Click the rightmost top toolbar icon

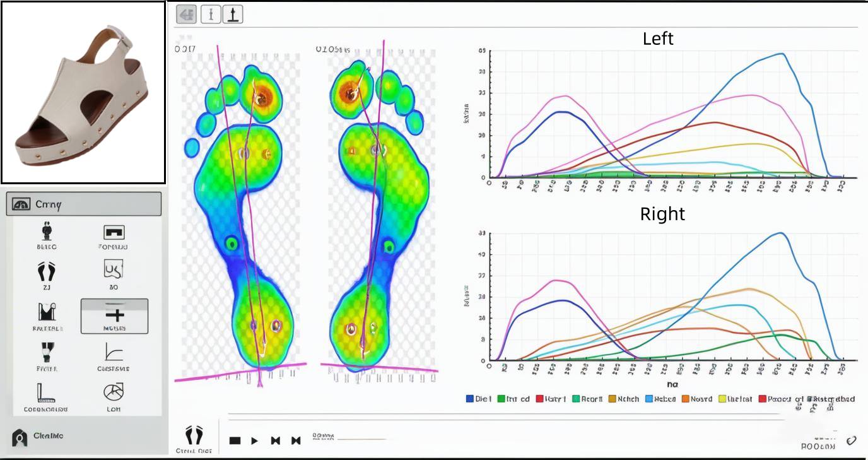[x=233, y=14]
